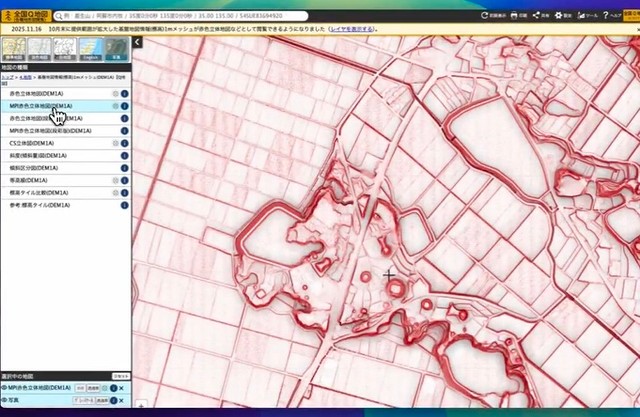Select MPI赤色立体地図(DEM1A) layer in list

42,105
